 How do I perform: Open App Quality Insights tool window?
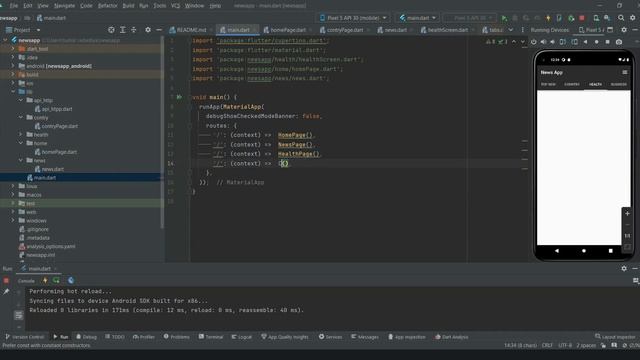click(285, 337)
